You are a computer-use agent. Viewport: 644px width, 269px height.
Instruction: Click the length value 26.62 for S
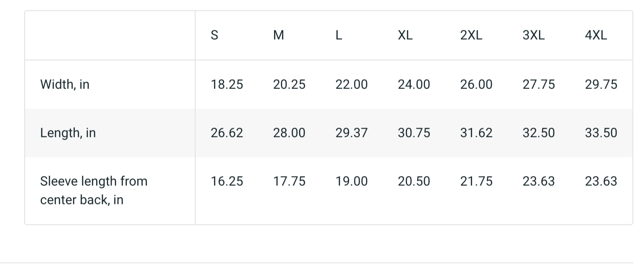[x=227, y=133]
